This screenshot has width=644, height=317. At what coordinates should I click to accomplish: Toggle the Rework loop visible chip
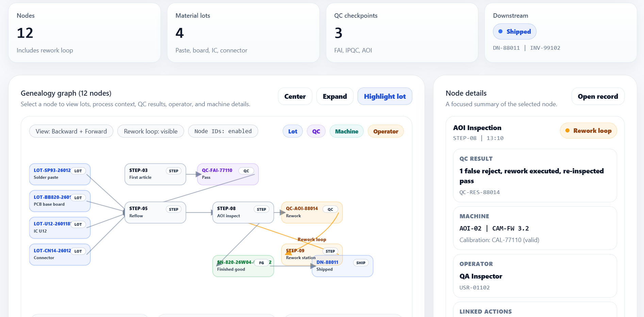tap(150, 131)
